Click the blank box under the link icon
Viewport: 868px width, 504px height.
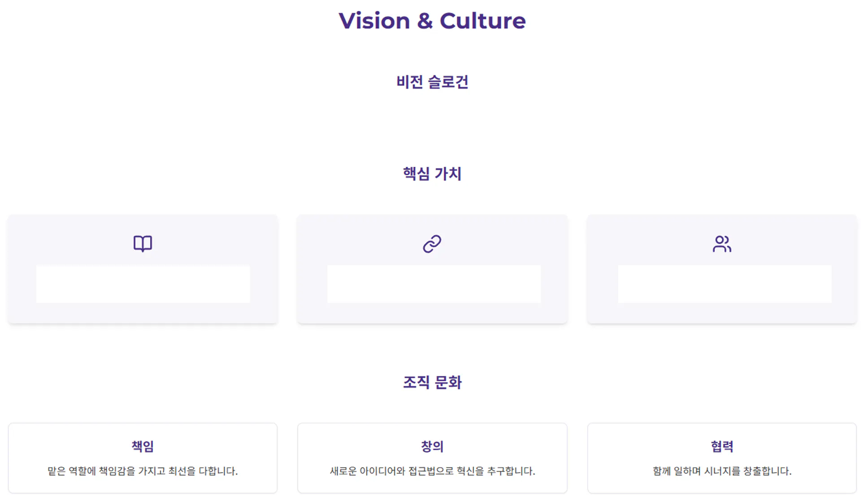tap(434, 284)
